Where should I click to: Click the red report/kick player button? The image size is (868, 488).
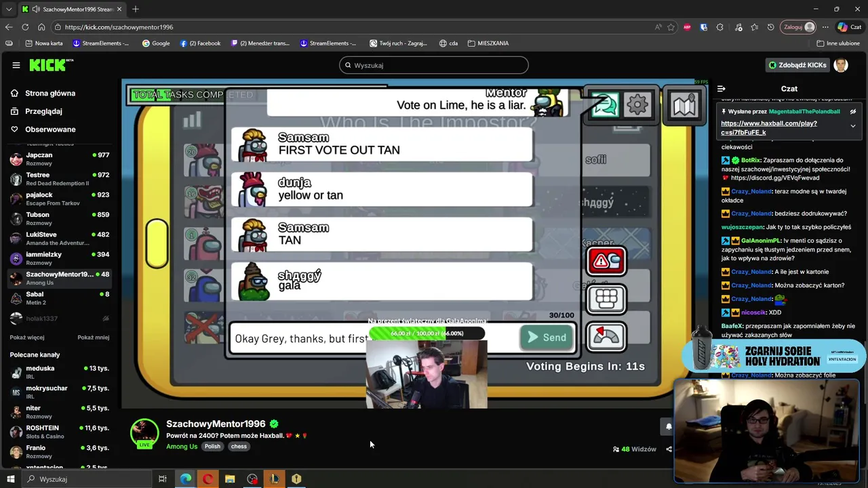point(606,261)
